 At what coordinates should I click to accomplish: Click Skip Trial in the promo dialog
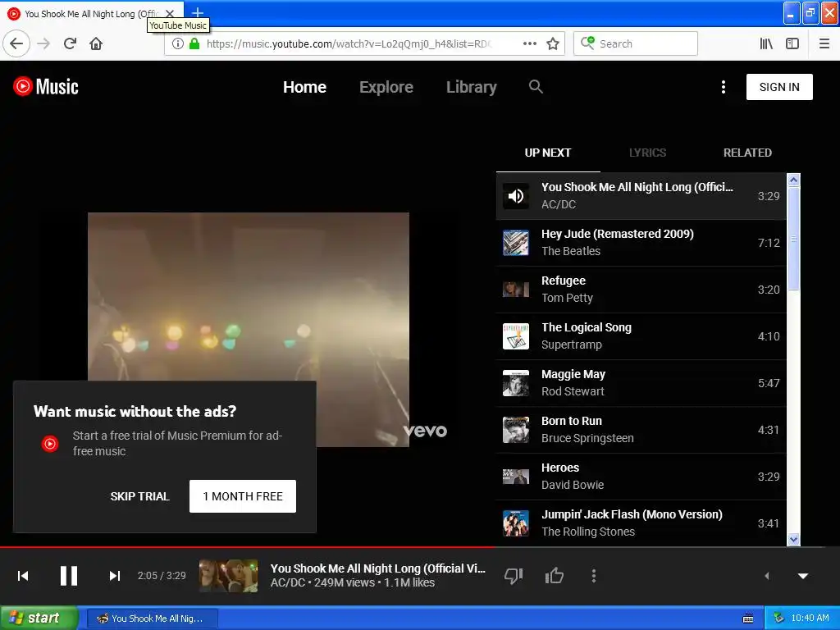click(139, 496)
